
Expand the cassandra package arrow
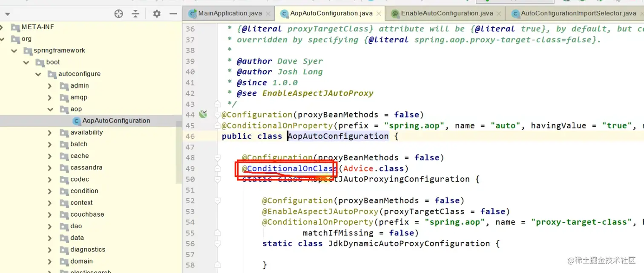[50, 168]
